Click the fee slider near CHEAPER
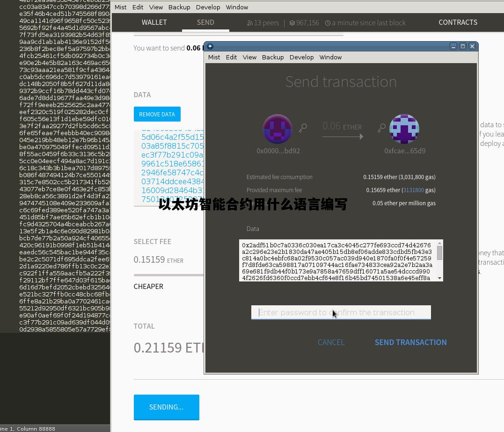This screenshot has width=504, height=432. [169, 275]
